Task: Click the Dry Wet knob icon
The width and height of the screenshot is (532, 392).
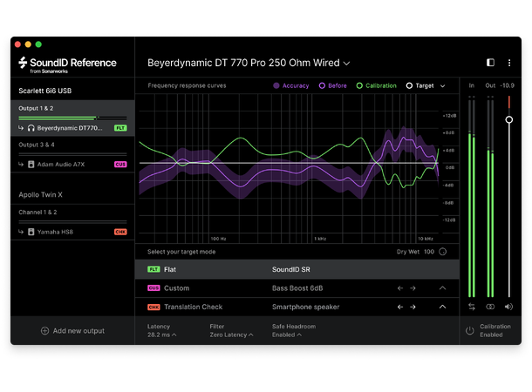Action: [443, 252]
